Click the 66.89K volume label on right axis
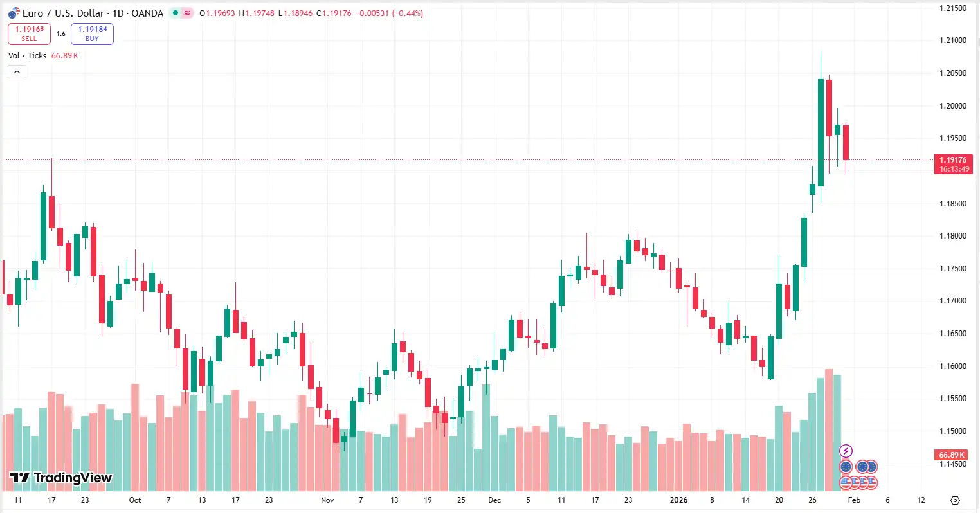 953,455
